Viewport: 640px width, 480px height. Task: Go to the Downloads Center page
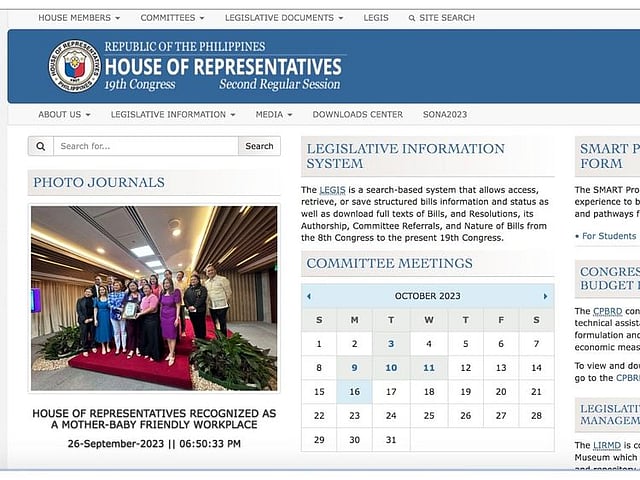coord(357,115)
